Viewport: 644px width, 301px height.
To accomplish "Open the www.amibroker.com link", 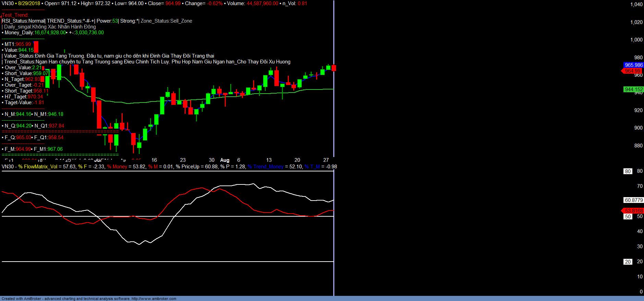I will coord(154,299).
